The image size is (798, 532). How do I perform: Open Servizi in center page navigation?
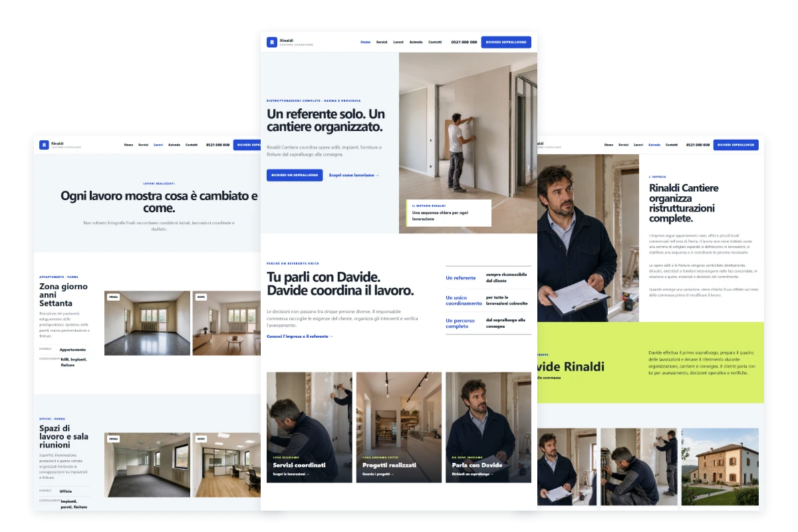click(382, 42)
